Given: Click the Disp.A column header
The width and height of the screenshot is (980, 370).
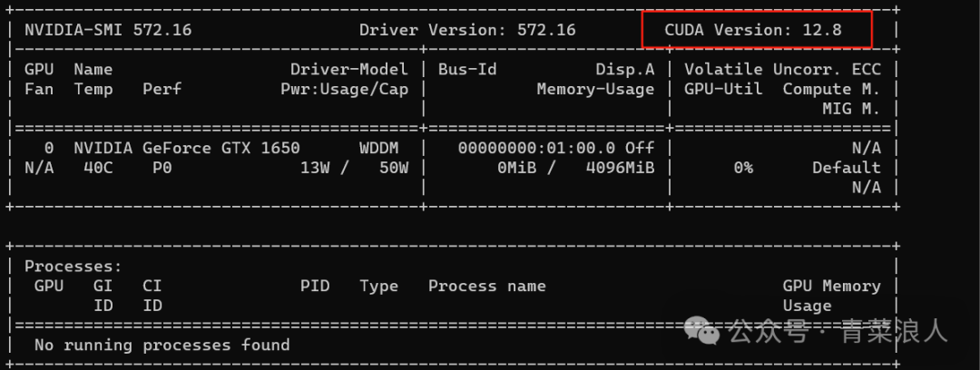Looking at the screenshot, I should pyautogui.click(x=625, y=69).
